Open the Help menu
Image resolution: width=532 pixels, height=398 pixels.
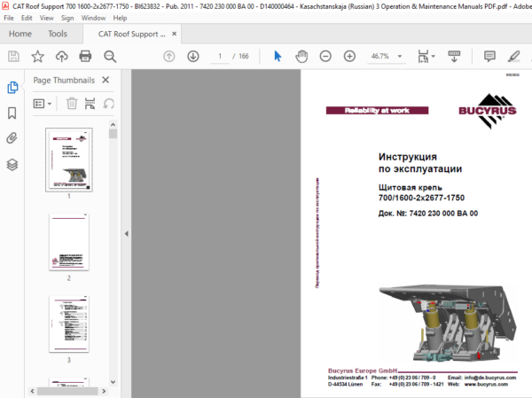pos(120,18)
